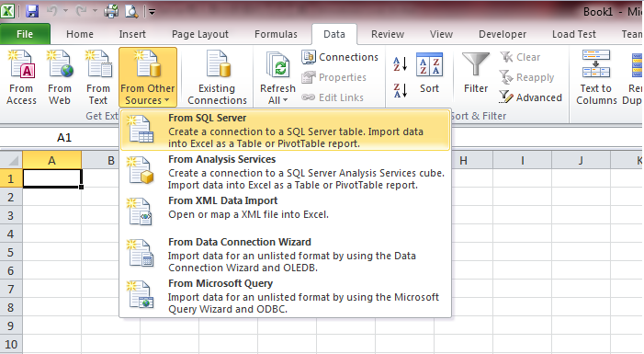
Task: Switch to the Insert tab
Action: [132, 34]
